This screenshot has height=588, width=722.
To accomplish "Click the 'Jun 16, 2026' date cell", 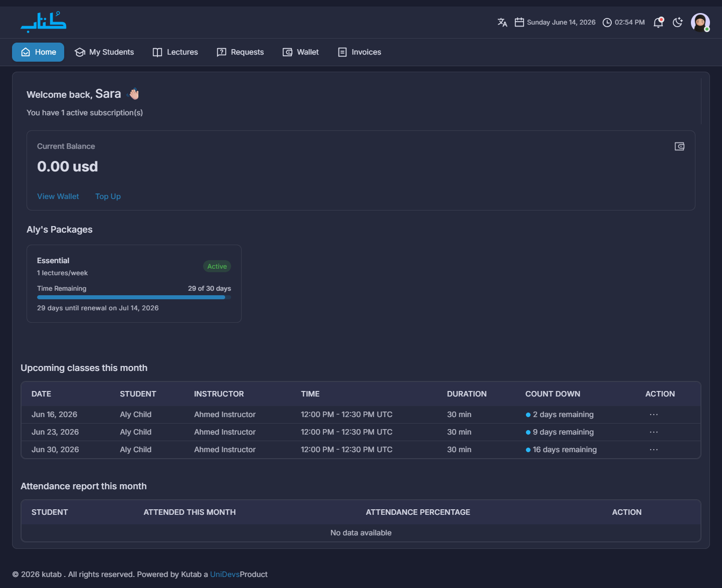I will pos(54,415).
